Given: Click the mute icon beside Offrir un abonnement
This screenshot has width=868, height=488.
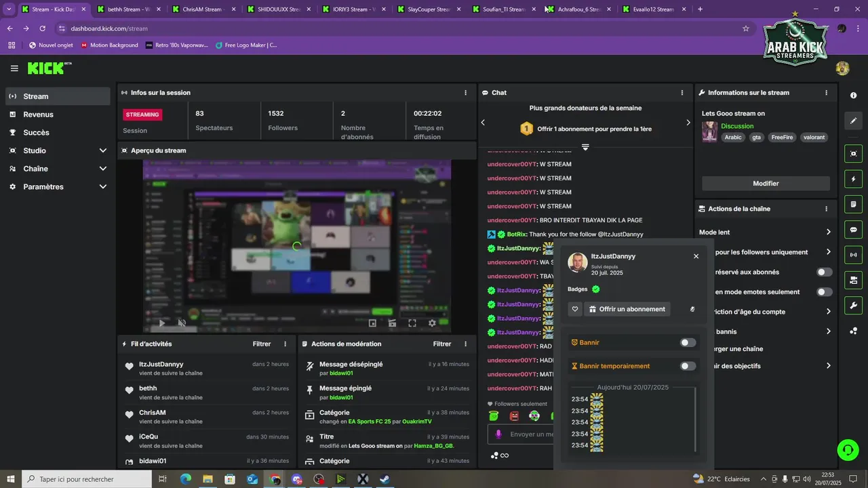Looking at the screenshot, I should [692, 309].
